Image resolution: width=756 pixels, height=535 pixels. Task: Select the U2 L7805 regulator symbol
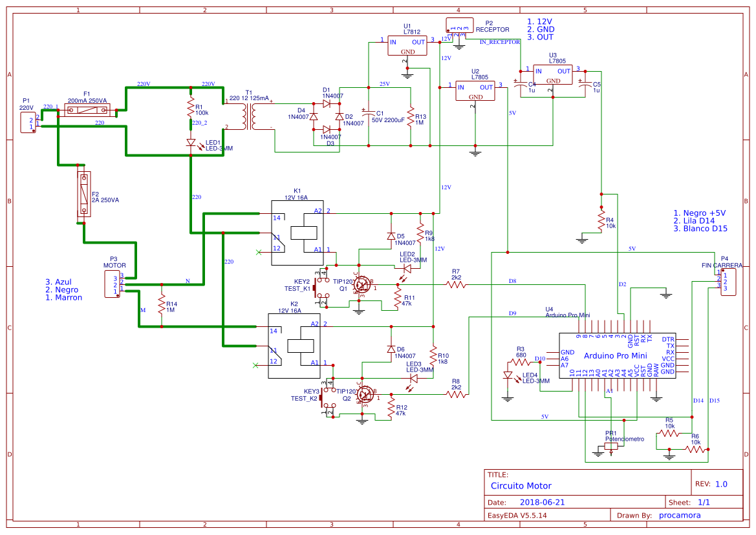[475, 90]
